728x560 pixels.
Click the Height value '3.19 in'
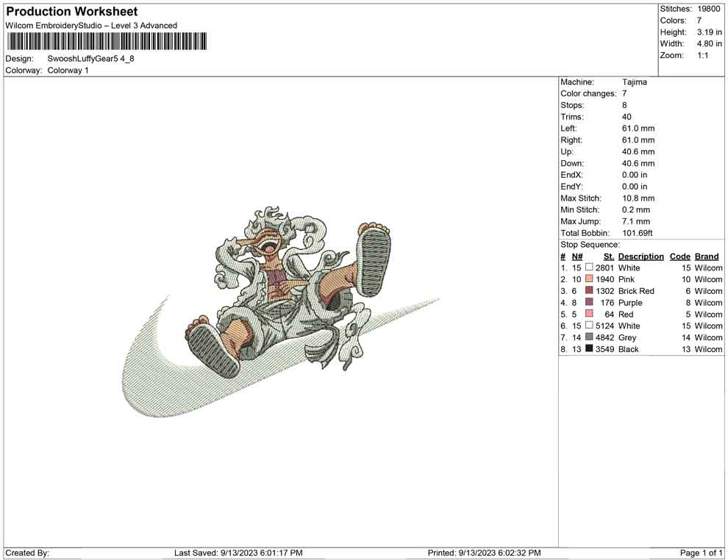709,32
